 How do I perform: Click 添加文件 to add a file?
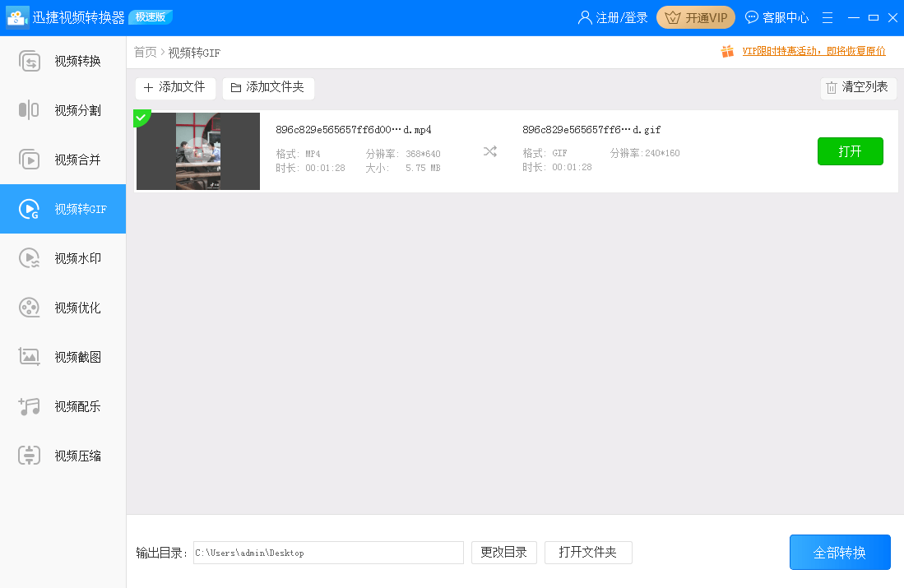click(175, 88)
